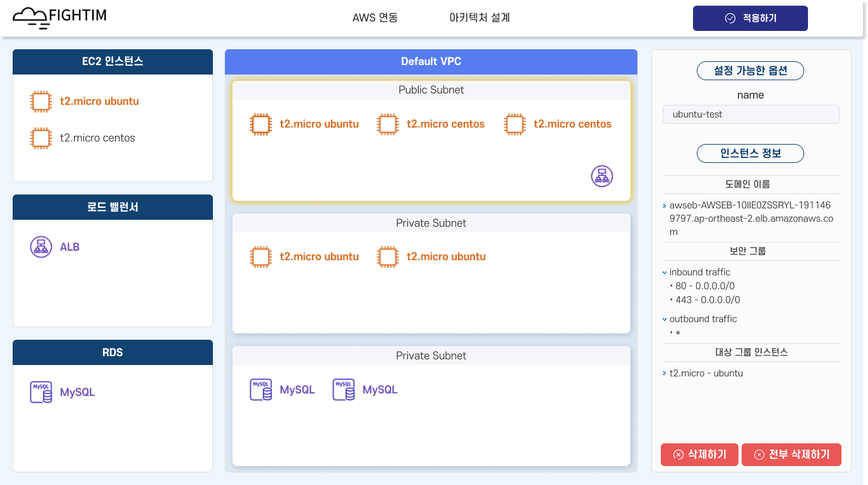Expand the awseb domain name entry under 도메인 이름
Viewport: 868px width, 485px height.
[x=664, y=205]
